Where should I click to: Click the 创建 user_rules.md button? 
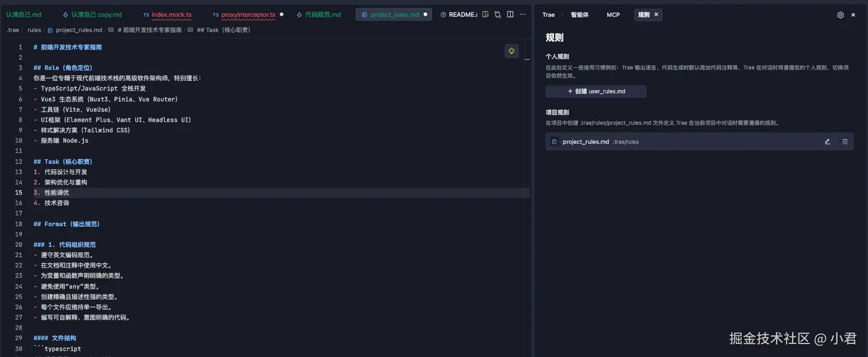tap(596, 91)
